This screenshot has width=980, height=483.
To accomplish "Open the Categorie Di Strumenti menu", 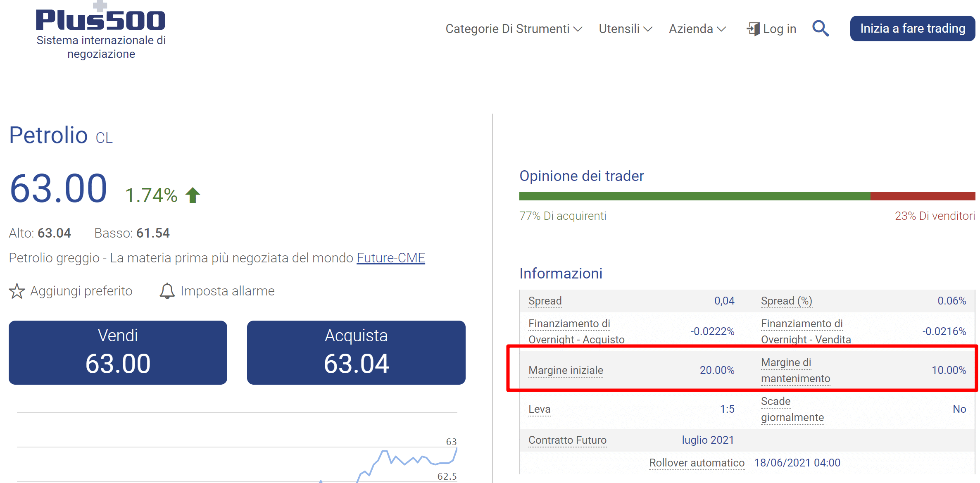I will 514,29.
